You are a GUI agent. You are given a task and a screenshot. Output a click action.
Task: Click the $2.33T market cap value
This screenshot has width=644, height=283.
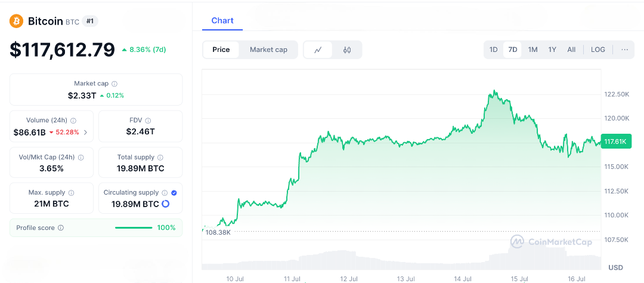[x=82, y=96]
